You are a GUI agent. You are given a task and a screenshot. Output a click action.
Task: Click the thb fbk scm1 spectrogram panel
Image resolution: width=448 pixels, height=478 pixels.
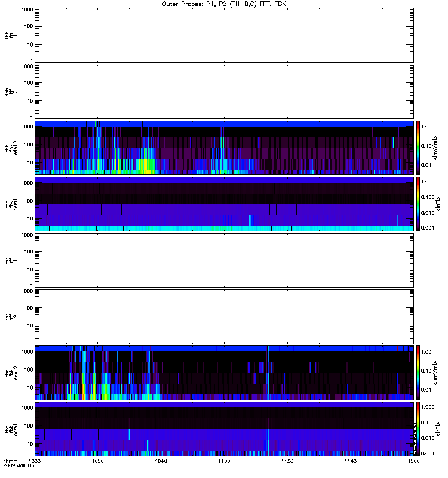[224, 204]
